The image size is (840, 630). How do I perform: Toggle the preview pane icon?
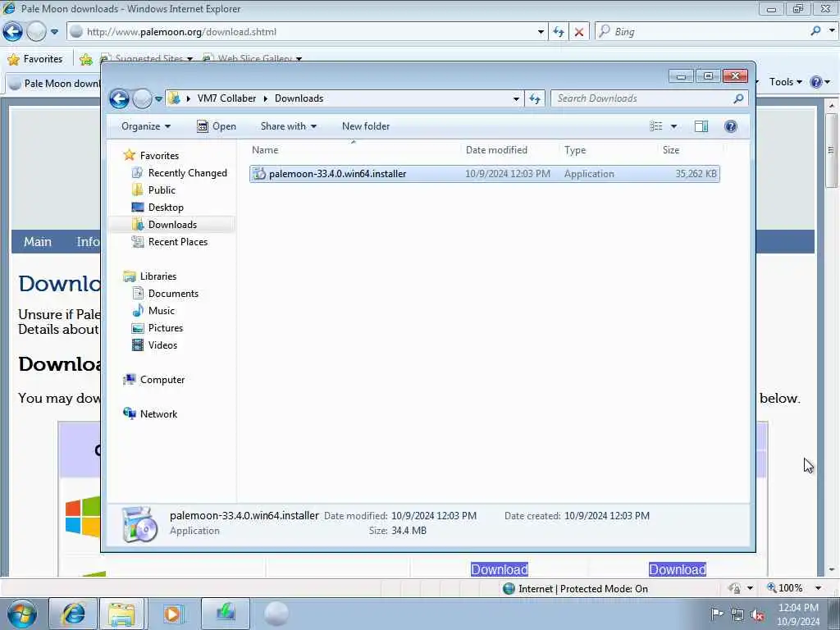point(701,126)
